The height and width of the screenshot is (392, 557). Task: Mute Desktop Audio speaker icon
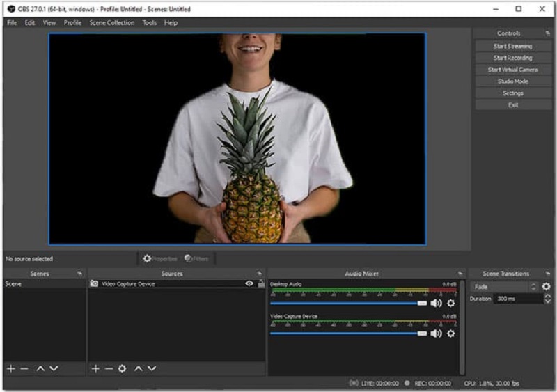tap(437, 303)
